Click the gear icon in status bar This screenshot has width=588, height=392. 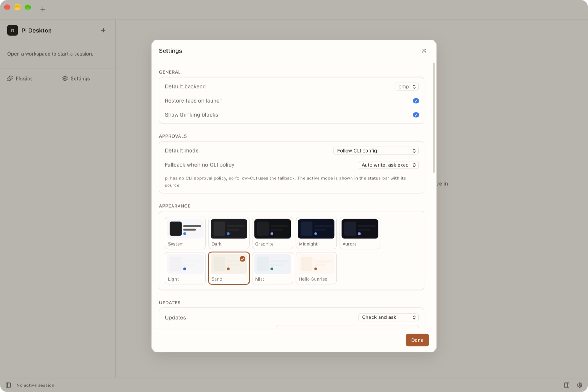point(580,385)
